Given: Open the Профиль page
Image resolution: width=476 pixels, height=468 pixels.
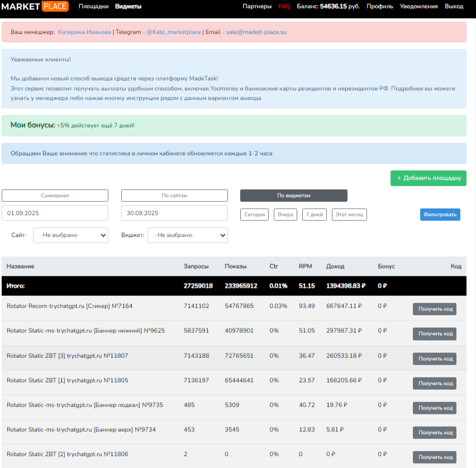Looking at the screenshot, I should (x=378, y=7).
